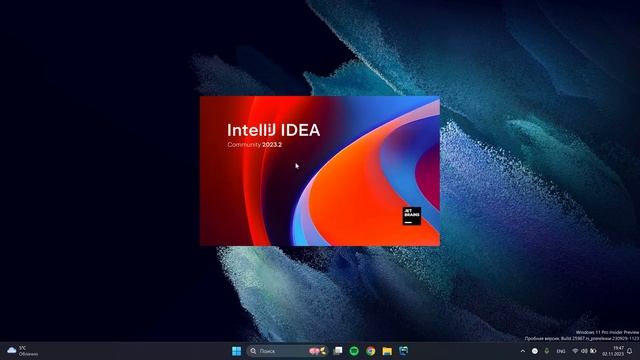The width and height of the screenshot is (640, 360).
Task: Click the search highlight image in search box
Action: click(x=318, y=351)
